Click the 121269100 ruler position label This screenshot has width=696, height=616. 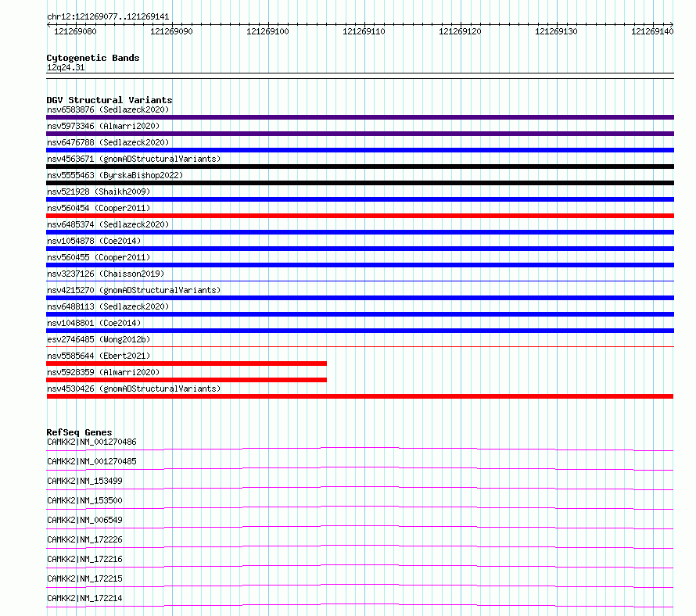click(x=267, y=31)
